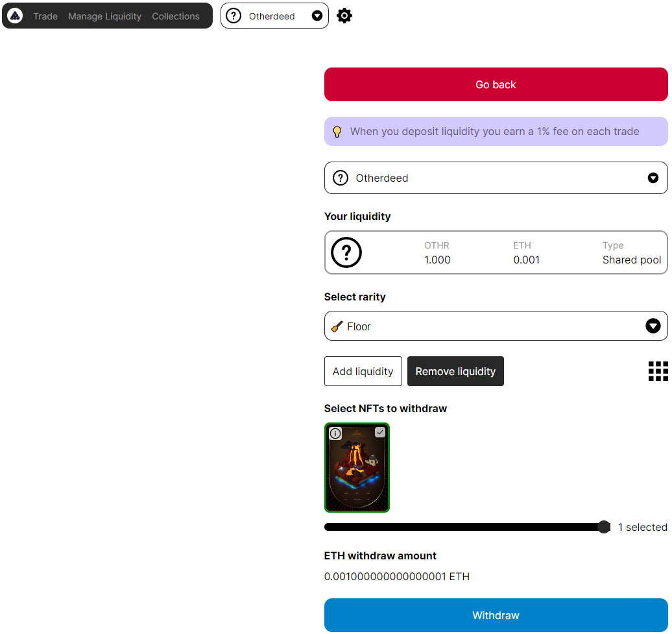Click the question mark icon in top Otherdeed selector
Image resolution: width=672 pixels, height=634 pixels.
(x=234, y=16)
